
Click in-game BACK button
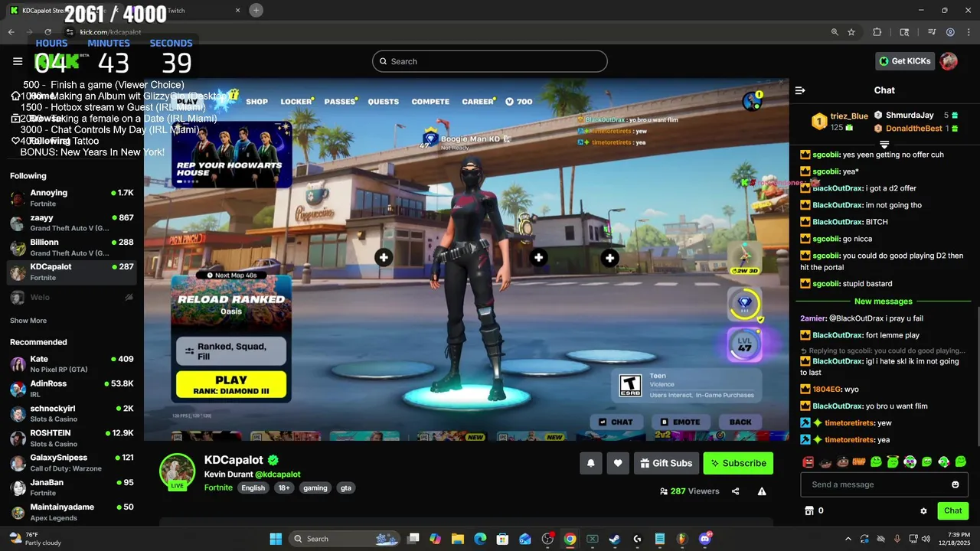(x=740, y=422)
